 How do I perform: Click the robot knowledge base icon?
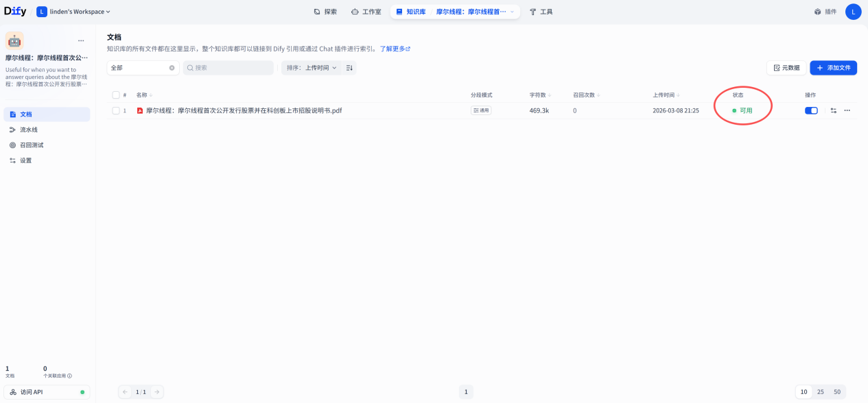click(x=14, y=40)
